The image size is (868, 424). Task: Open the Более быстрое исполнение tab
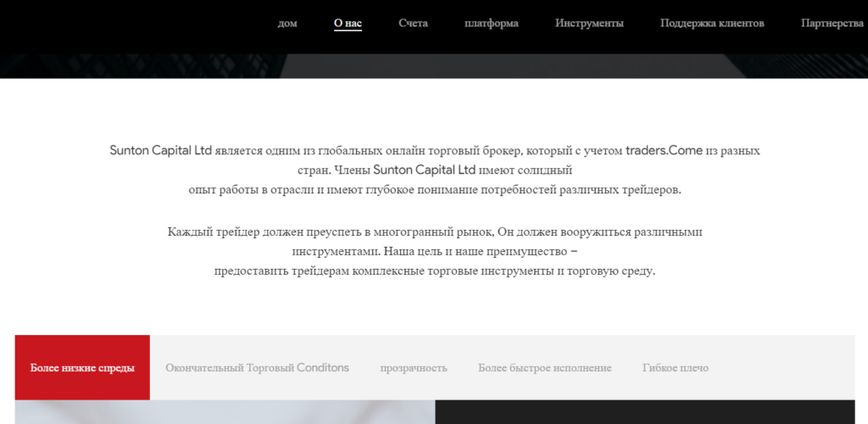click(545, 368)
